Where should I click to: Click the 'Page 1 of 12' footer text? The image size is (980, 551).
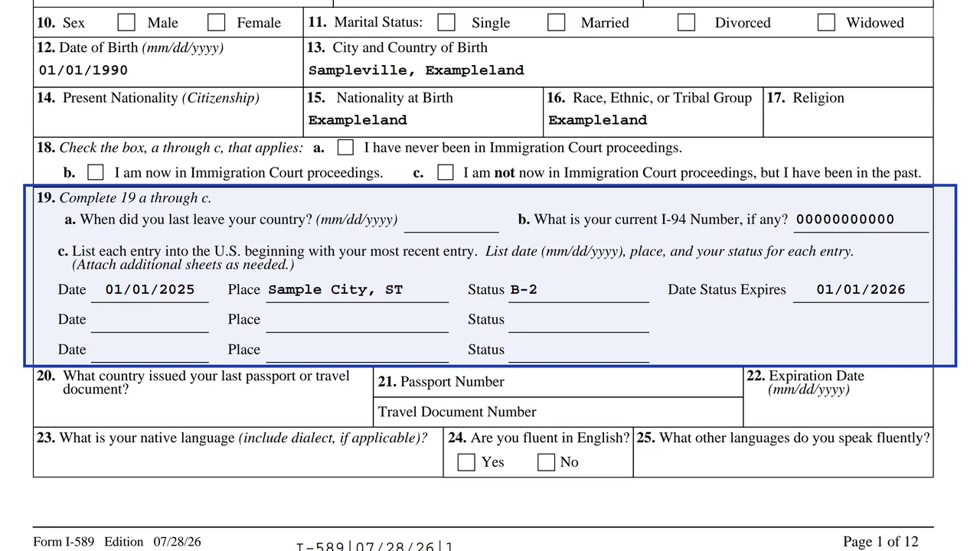tap(880, 542)
